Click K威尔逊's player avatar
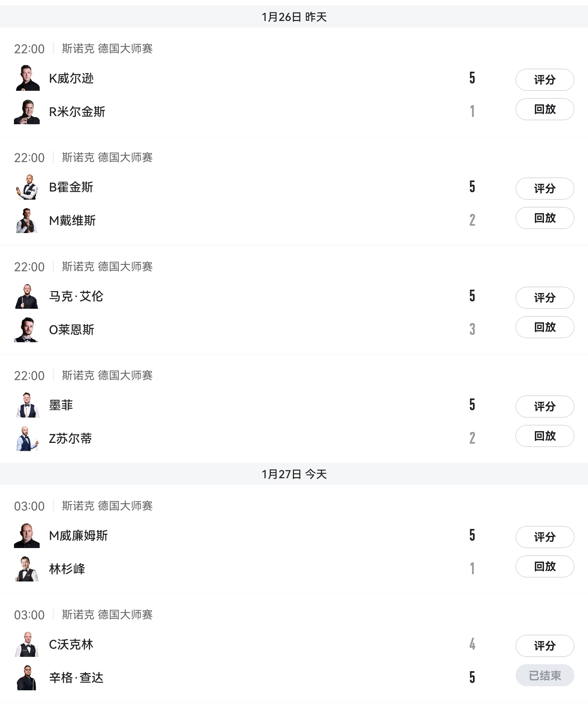 pos(27,78)
